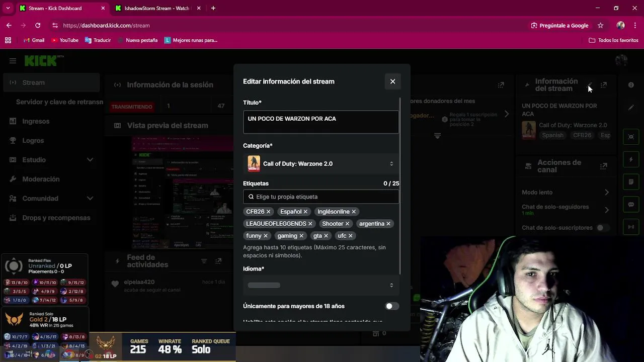Pop out the Feed de actividades panel

coord(218,261)
